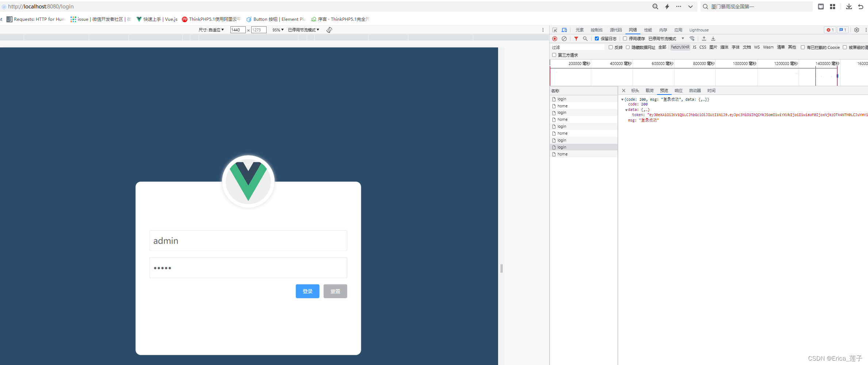
Task: Switch to the 元素 Elements tab
Action: [580, 30]
